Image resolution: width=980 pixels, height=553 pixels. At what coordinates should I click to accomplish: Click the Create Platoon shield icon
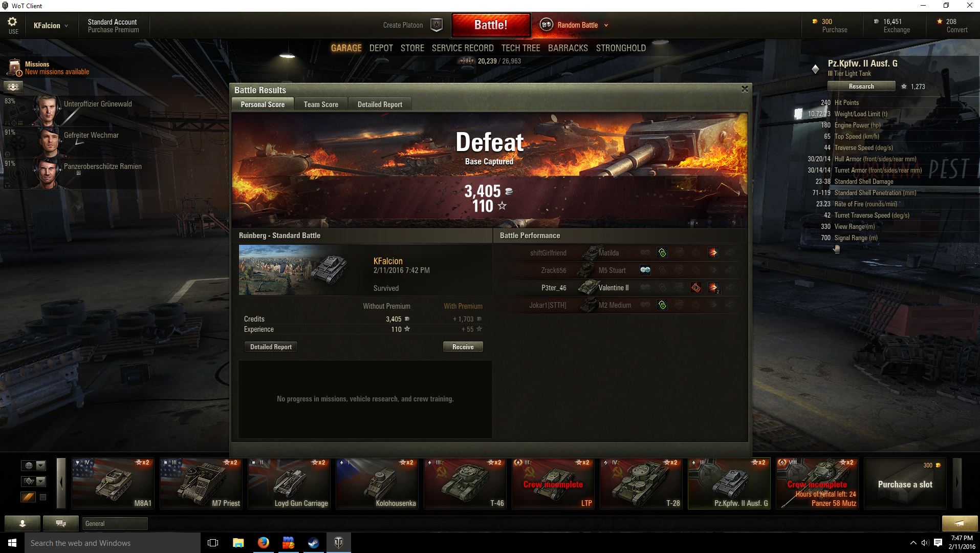click(436, 25)
